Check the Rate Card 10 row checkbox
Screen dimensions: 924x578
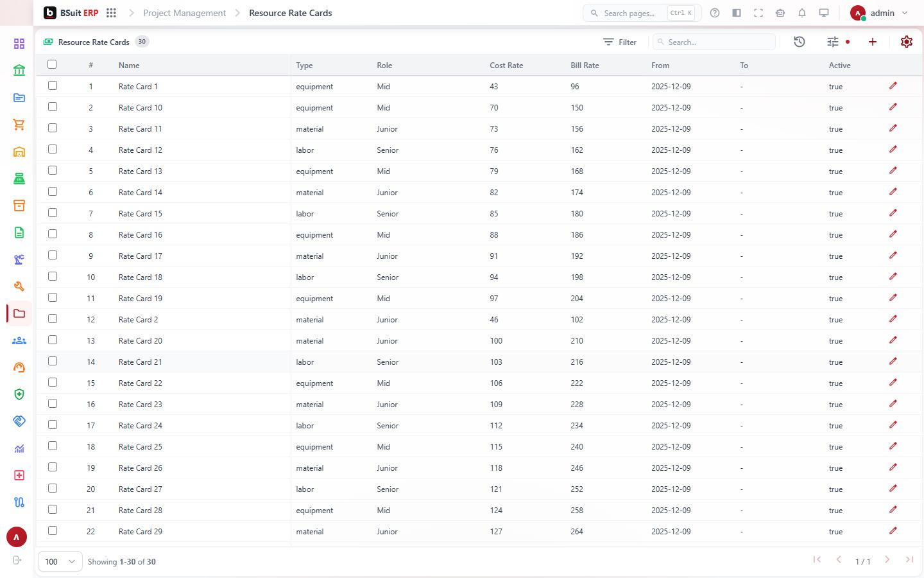coord(53,107)
